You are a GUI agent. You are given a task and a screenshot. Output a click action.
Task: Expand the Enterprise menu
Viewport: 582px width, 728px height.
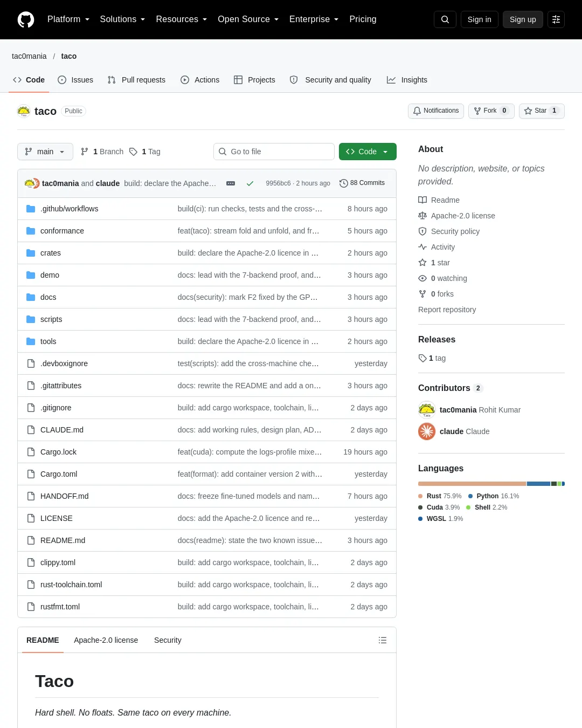(314, 19)
